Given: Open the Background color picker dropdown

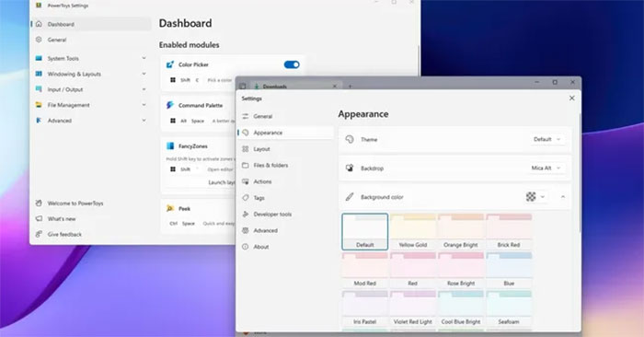Looking at the screenshot, I should (x=536, y=197).
